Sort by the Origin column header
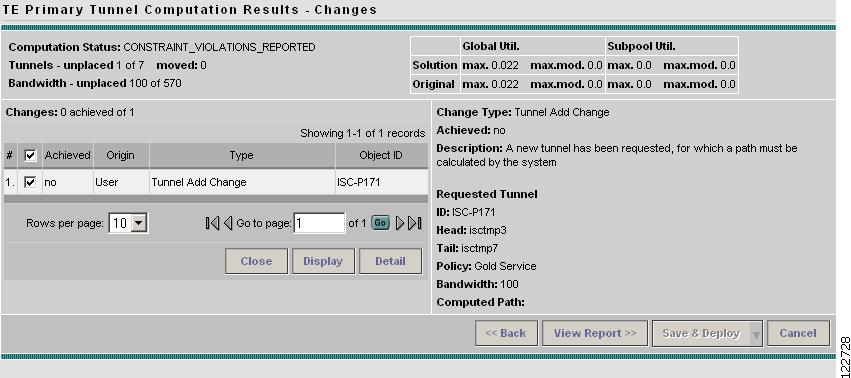851x378 pixels. [120, 155]
